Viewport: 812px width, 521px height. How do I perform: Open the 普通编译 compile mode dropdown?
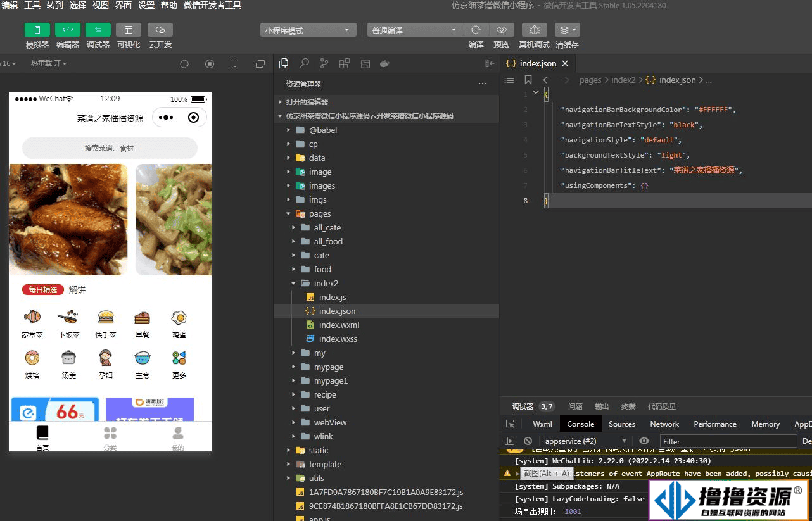click(415, 30)
